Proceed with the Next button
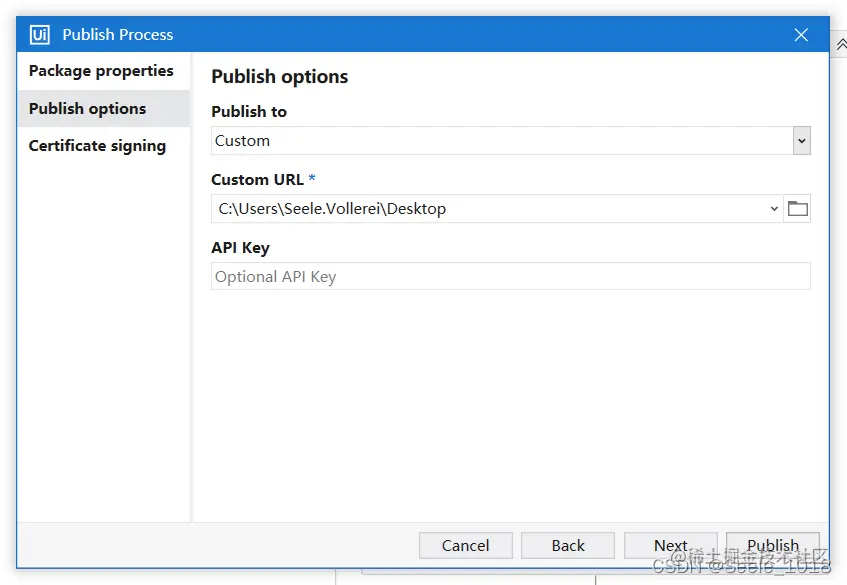 tap(671, 546)
